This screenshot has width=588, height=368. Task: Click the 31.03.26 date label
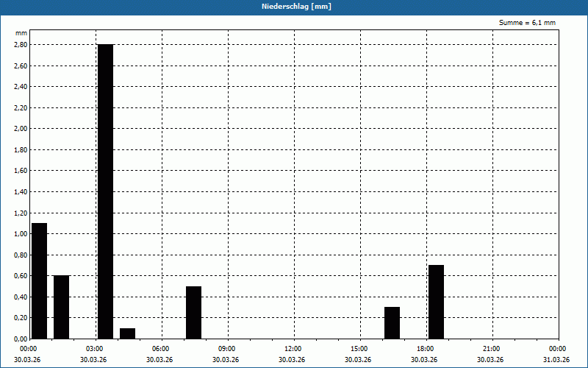(x=556, y=360)
